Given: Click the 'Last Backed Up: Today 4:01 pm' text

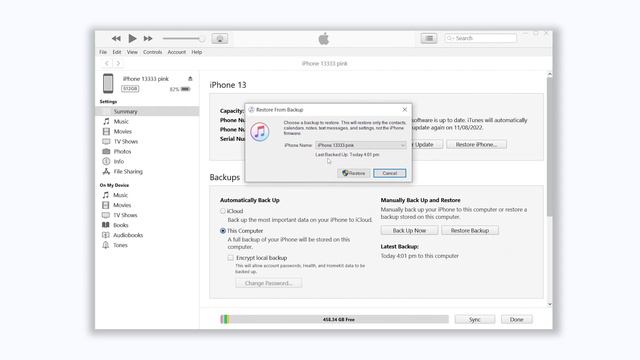Looking at the screenshot, I should [347, 155].
